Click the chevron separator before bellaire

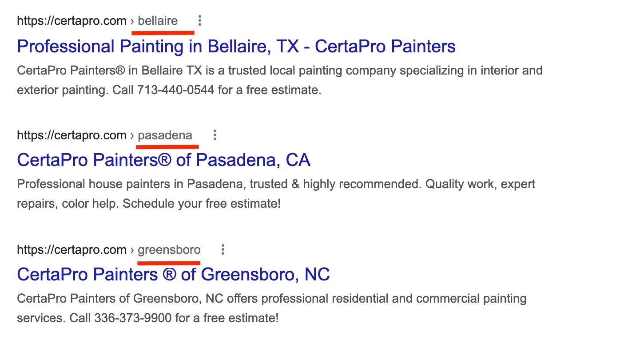pos(132,21)
